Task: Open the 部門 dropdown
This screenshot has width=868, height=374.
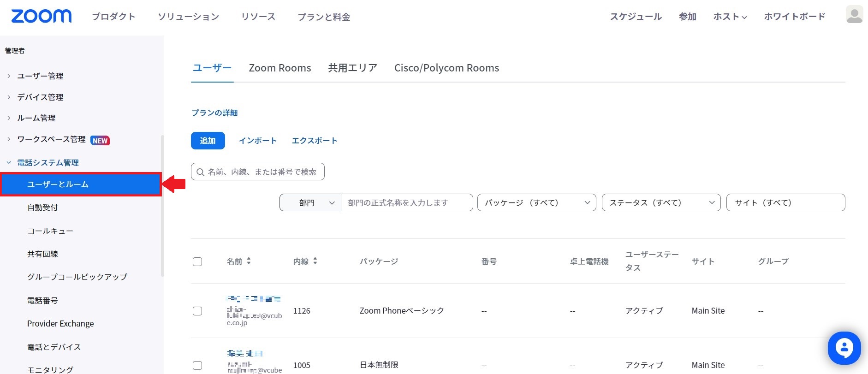Action: (x=310, y=202)
